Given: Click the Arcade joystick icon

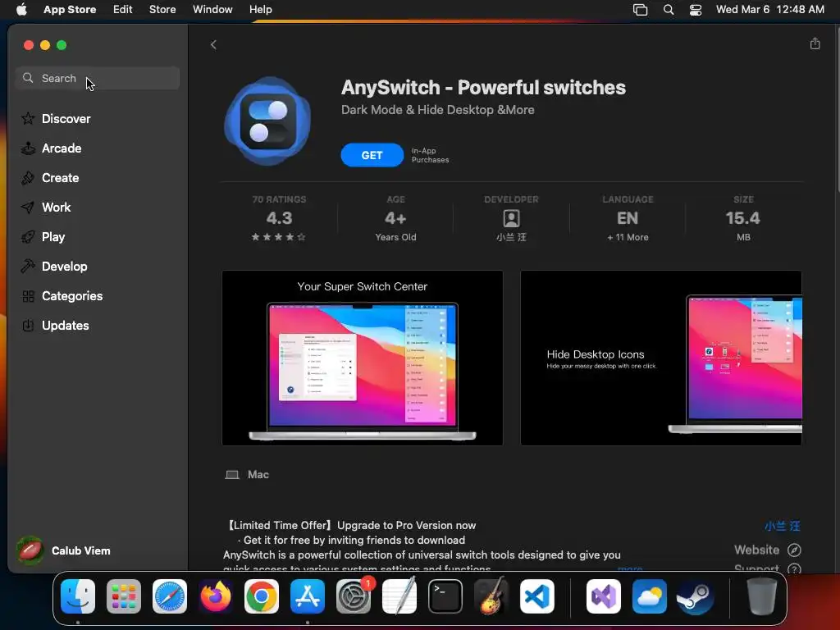Looking at the screenshot, I should coord(28,148).
